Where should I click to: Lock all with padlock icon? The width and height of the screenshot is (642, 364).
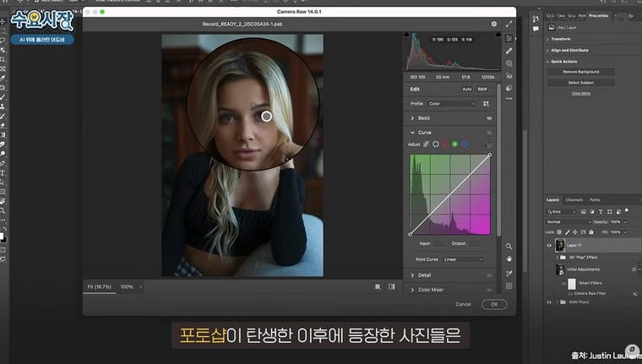click(x=591, y=232)
